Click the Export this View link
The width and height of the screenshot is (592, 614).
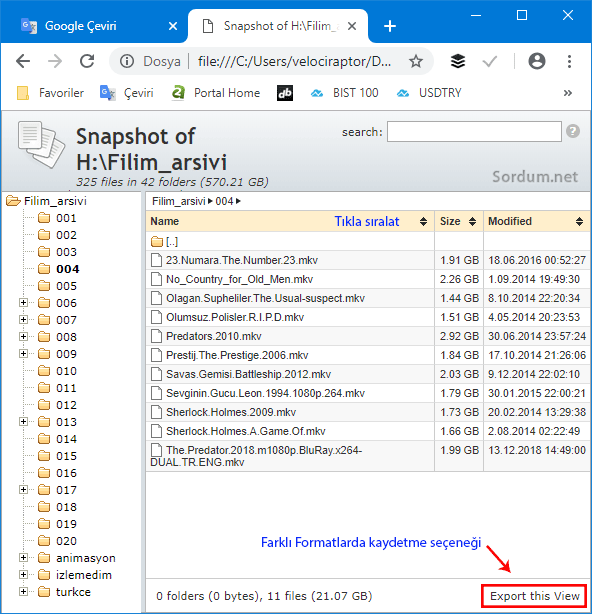coord(534,596)
